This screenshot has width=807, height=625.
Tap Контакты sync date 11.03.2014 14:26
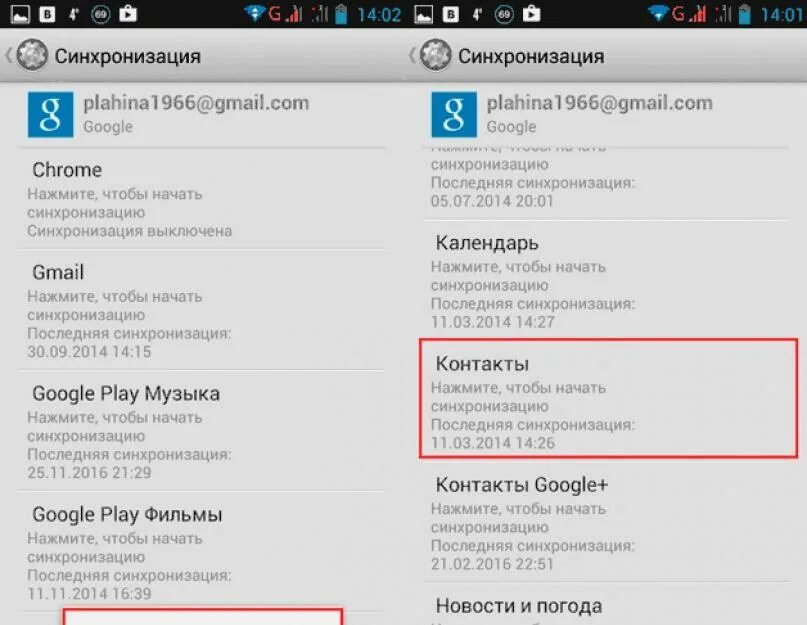click(493, 443)
